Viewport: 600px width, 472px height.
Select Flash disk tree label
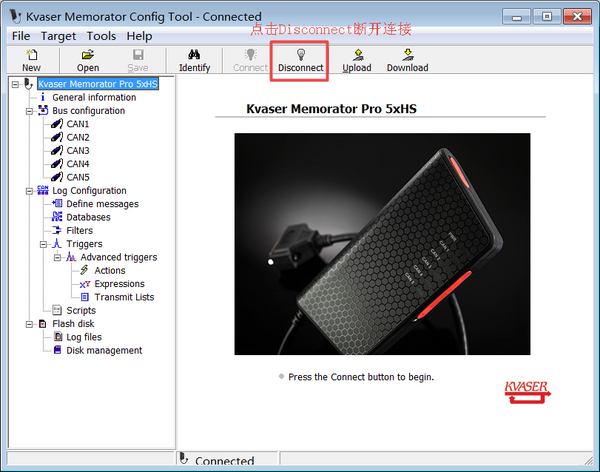click(x=73, y=324)
